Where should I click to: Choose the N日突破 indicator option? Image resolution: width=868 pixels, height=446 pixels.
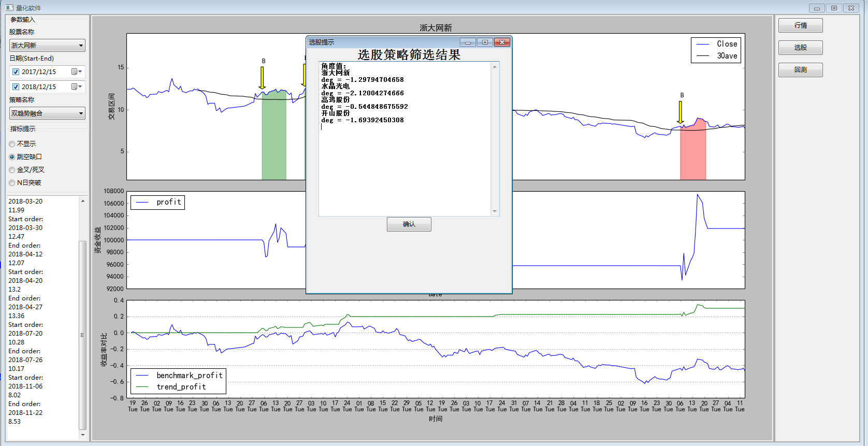12,183
